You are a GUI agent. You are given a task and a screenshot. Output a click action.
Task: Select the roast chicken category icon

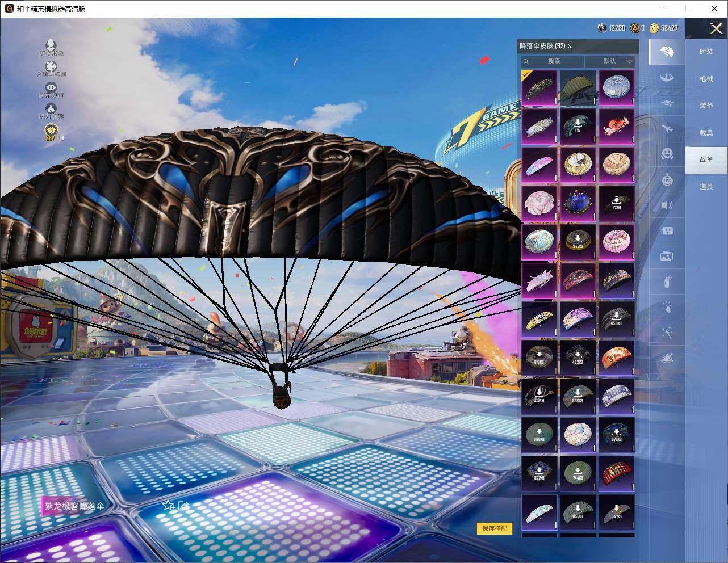667,359
